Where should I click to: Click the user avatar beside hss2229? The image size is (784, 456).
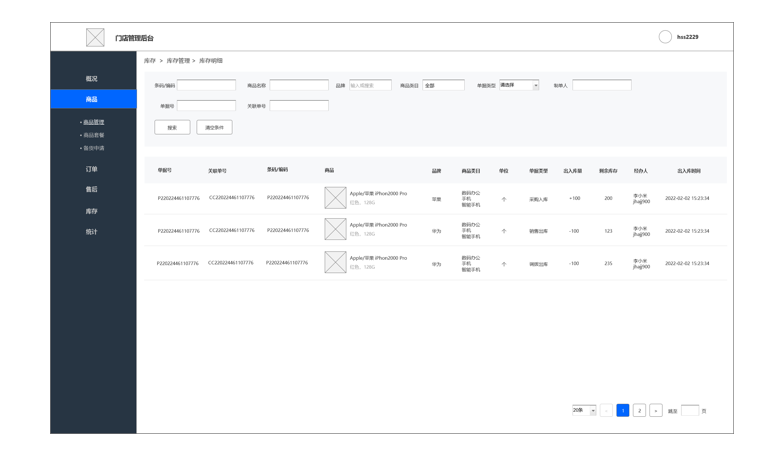click(665, 37)
